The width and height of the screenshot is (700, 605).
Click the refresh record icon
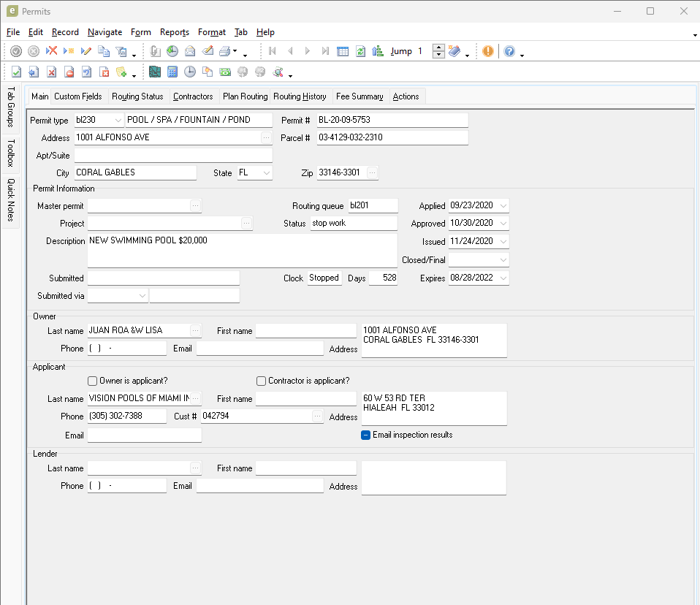point(360,51)
